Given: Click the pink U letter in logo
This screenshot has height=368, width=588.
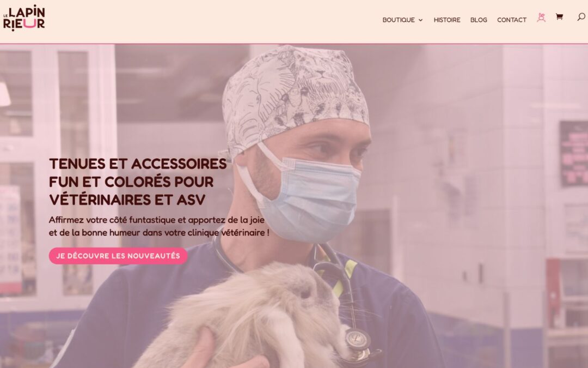Looking at the screenshot, I should click(x=30, y=24).
